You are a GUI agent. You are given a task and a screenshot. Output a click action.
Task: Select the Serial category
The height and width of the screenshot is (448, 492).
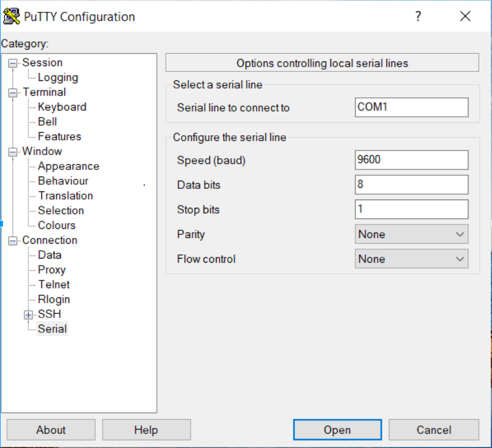point(52,329)
